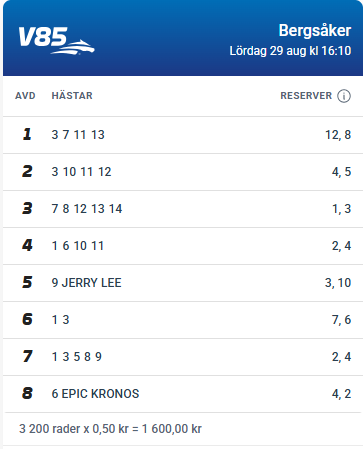Select the race 7 number icon

[27, 356]
